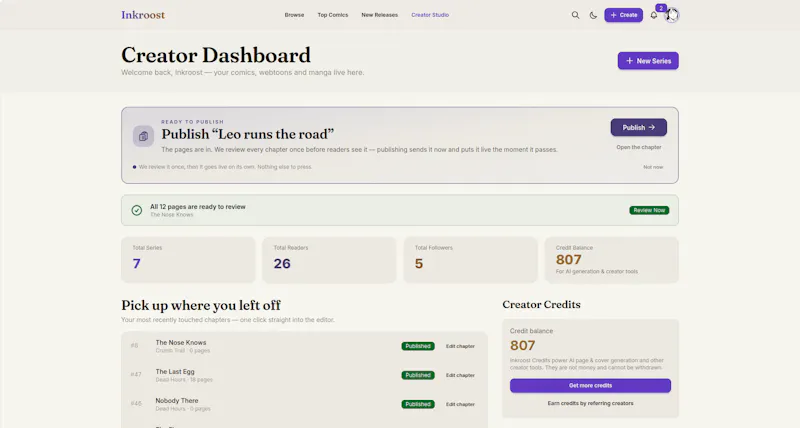Click Published badge on The Last Egg
Viewport: 800px width, 428px height.
pyautogui.click(x=418, y=375)
